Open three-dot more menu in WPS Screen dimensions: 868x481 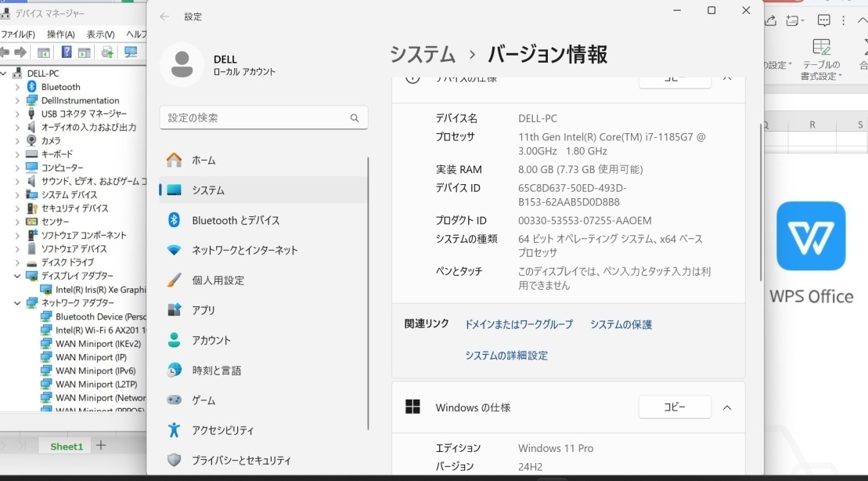click(844, 20)
